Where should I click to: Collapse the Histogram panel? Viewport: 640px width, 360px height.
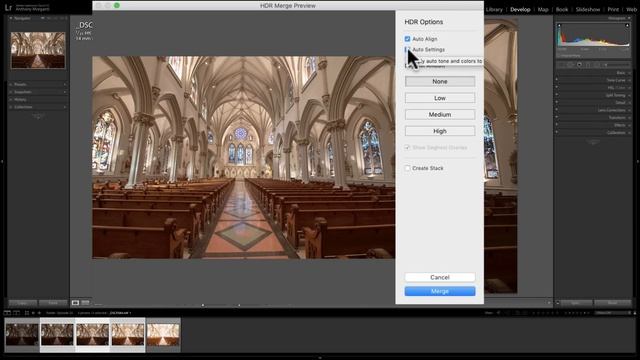629,18
